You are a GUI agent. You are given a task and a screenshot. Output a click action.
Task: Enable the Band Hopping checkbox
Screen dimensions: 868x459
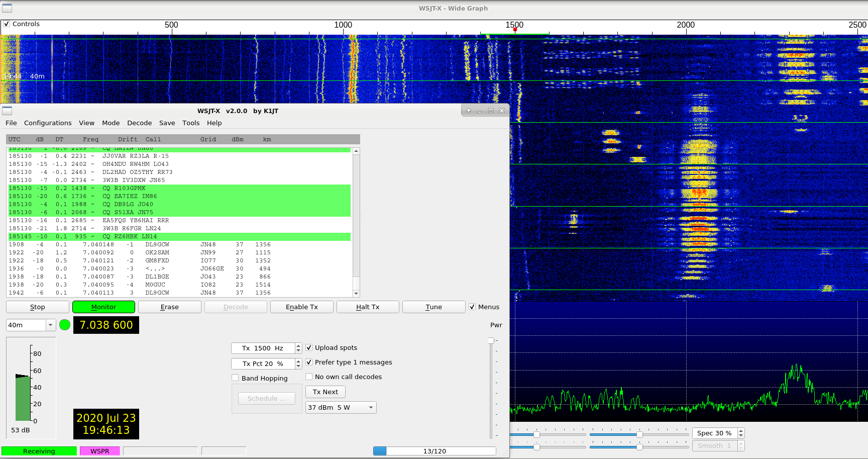235,378
